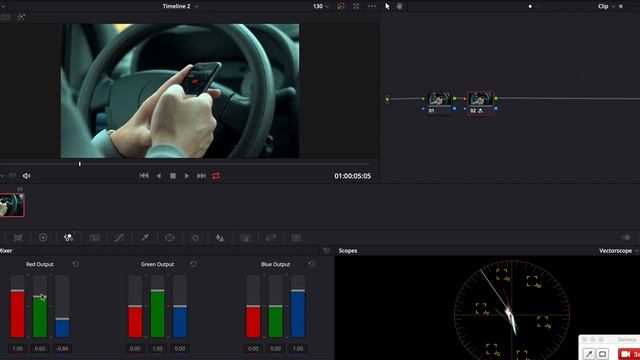
Task: Click the Red Output red value 1.00
Action: [x=18, y=349]
